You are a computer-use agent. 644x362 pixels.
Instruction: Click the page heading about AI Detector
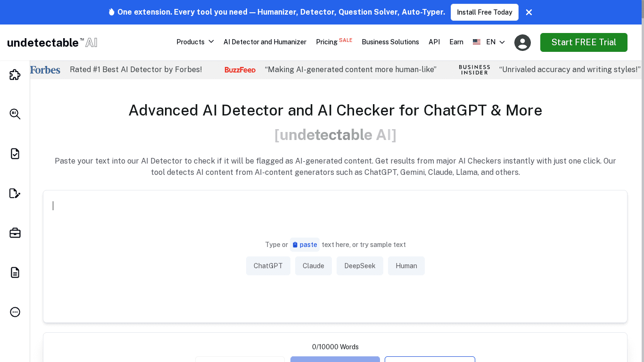[335, 110]
